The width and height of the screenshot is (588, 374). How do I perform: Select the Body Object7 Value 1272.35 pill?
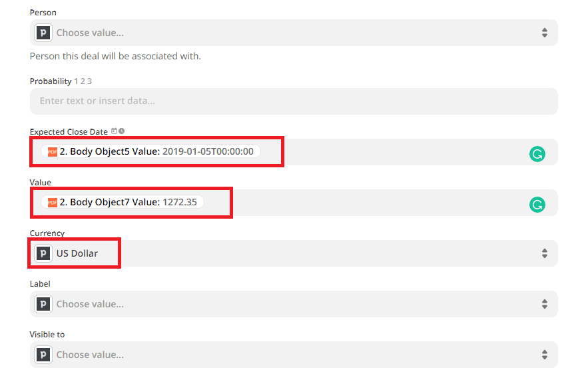point(128,203)
